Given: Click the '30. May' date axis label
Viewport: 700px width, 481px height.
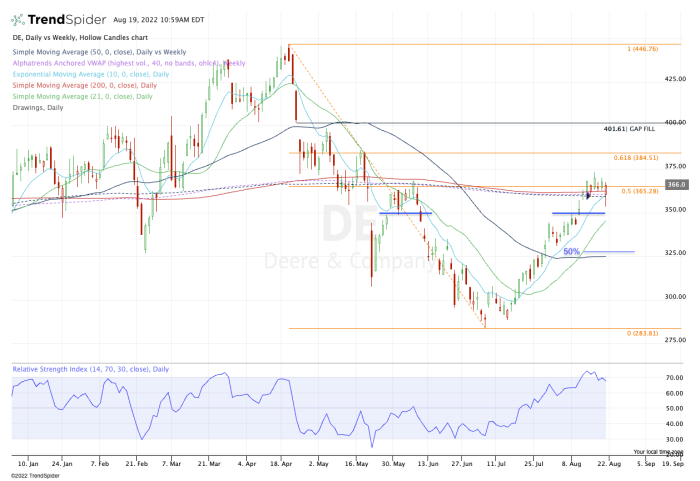Looking at the screenshot, I should click(x=393, y=464).
